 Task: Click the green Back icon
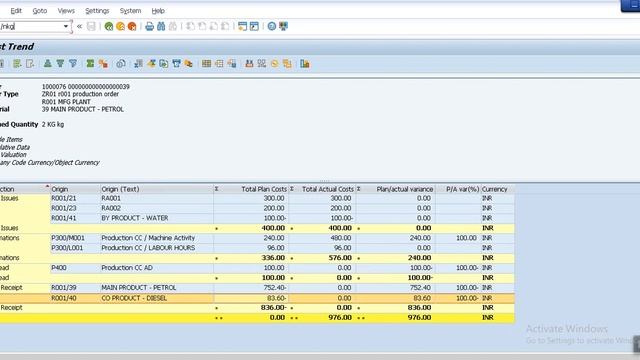[109, 27]
